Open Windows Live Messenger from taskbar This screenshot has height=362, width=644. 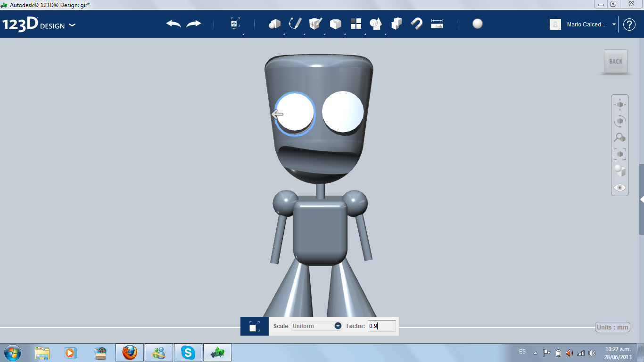point(159,353)
